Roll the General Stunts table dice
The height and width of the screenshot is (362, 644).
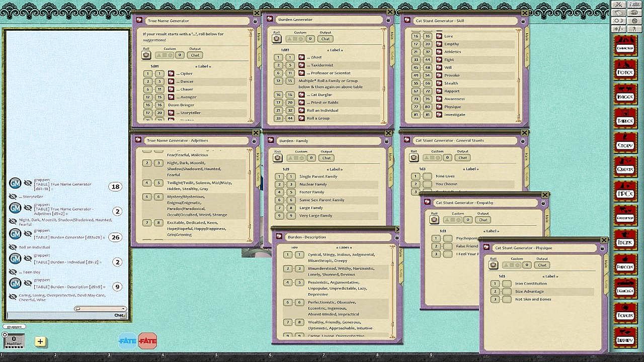(x=414, y=157)
